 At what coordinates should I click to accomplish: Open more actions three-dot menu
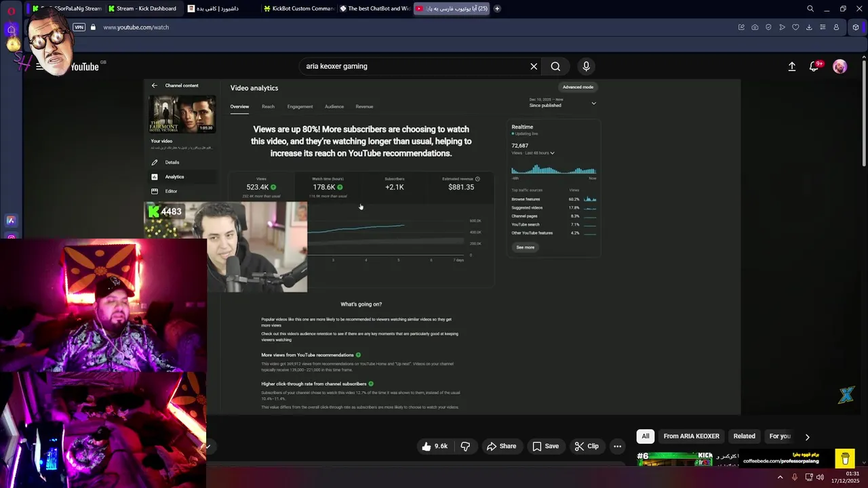pyautogui.click(x=617, y=446)
